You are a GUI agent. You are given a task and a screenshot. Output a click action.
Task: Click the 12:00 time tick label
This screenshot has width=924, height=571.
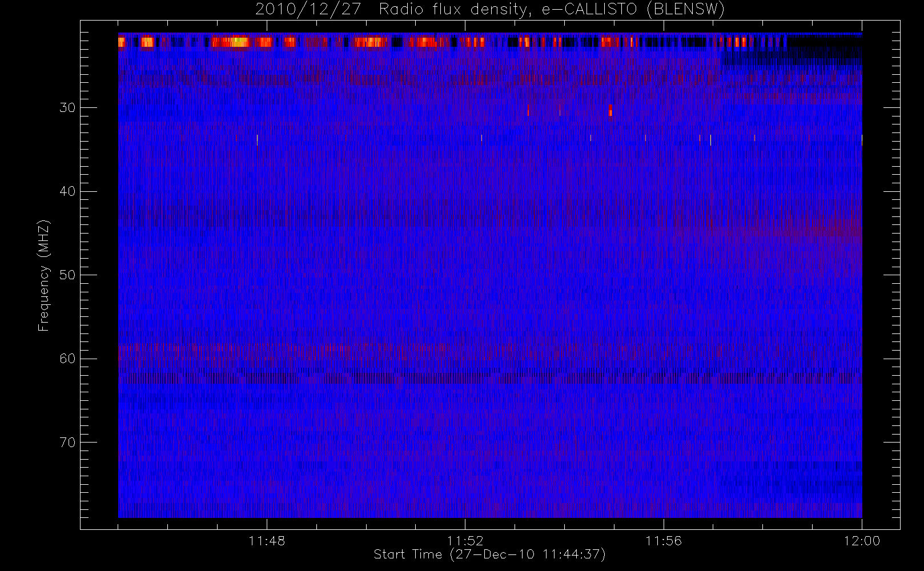pyautogui.click(x=862, y=541)
